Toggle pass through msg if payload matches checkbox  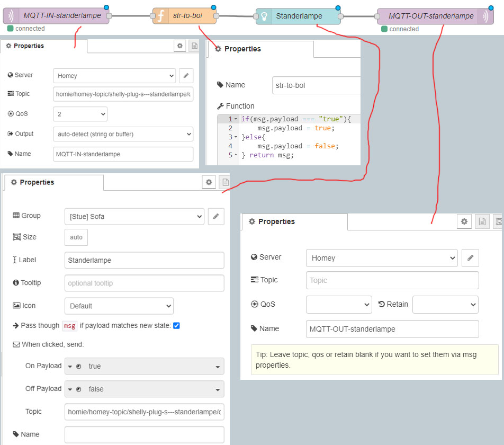pos(176,325)
